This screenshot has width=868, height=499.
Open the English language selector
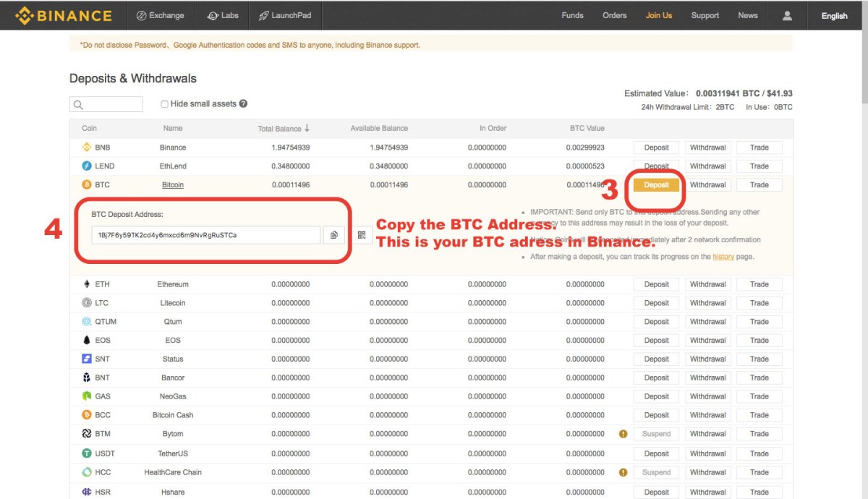point(834,15)
